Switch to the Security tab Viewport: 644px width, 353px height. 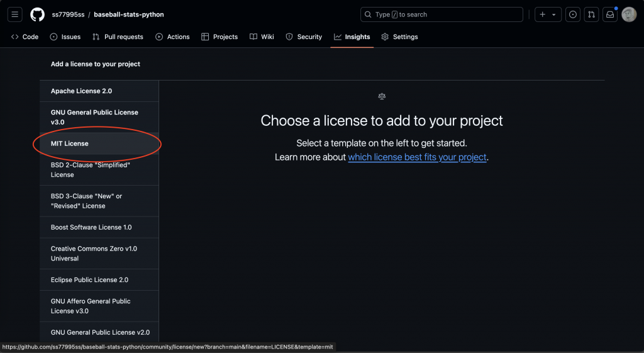click(x=304, y=36)
